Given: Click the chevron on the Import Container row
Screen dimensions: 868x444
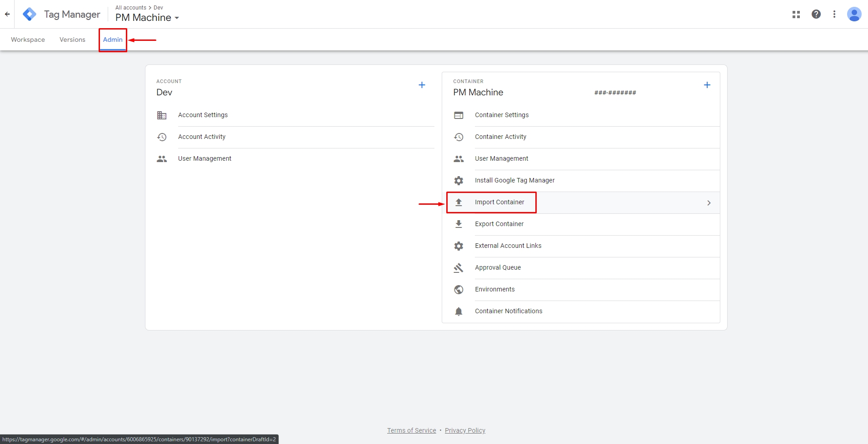Looking at the screenshot, I should [x=709, y=203].
